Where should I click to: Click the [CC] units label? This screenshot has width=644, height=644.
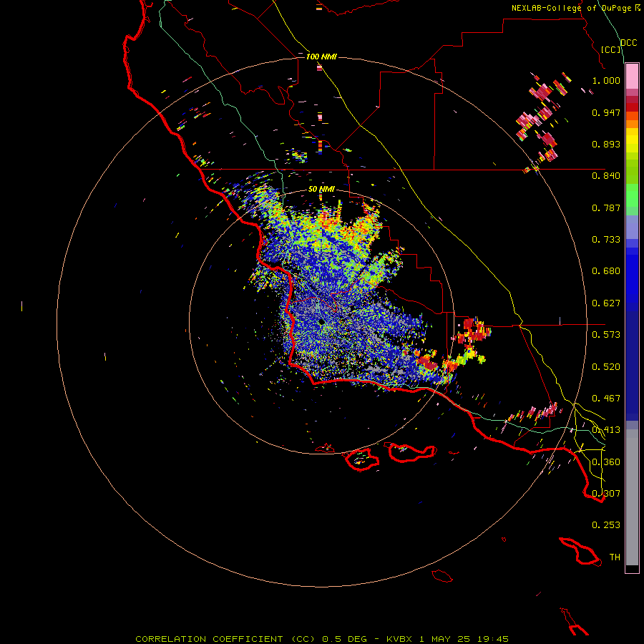(611, 49)
